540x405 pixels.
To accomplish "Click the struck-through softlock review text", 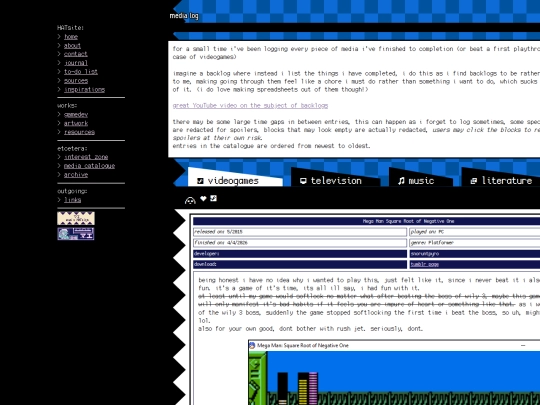I will tap(369, 300).
